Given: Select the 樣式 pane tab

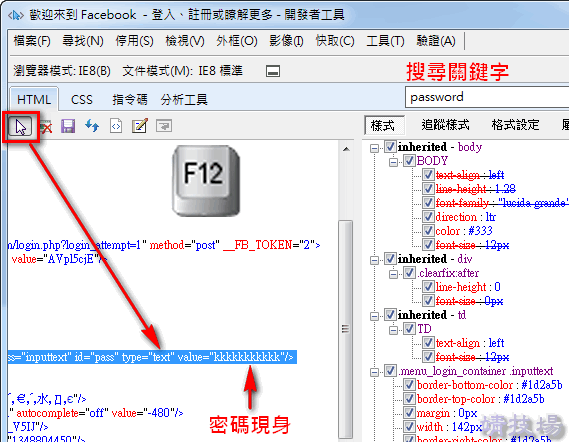Looking at the screenshot, I should (x=384, y=126).
